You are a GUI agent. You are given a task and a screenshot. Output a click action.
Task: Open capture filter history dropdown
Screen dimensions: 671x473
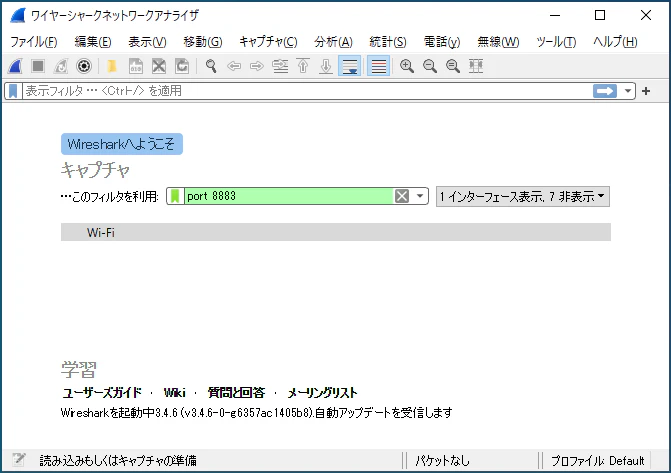click(420, 196)
